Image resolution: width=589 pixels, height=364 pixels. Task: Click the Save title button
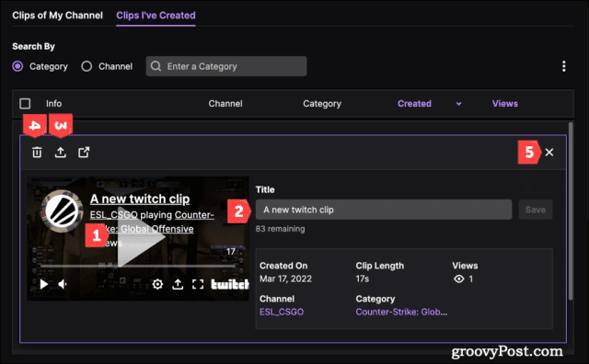tap(536, 210)
